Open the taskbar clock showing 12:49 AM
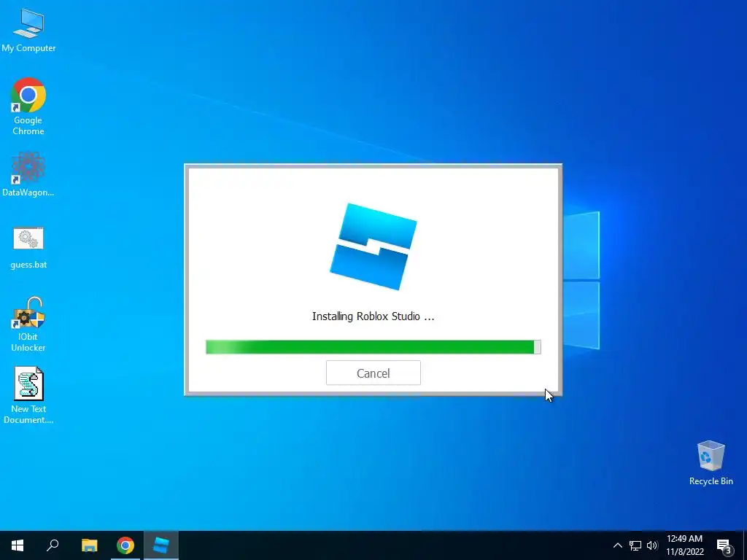 tap(684, 545)
